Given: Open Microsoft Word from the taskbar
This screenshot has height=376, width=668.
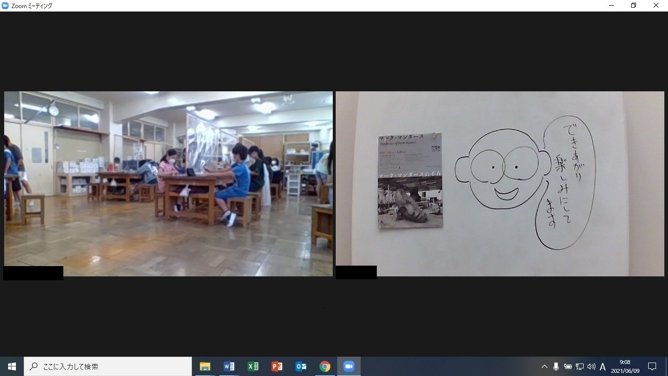Looking at the screenshot, I should tap(229, 366).
